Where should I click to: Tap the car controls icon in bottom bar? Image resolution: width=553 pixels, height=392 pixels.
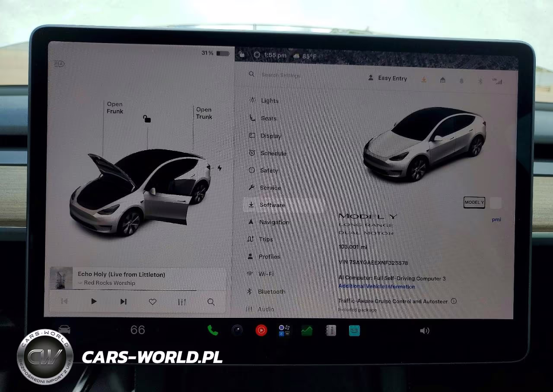tap(64, 330)
